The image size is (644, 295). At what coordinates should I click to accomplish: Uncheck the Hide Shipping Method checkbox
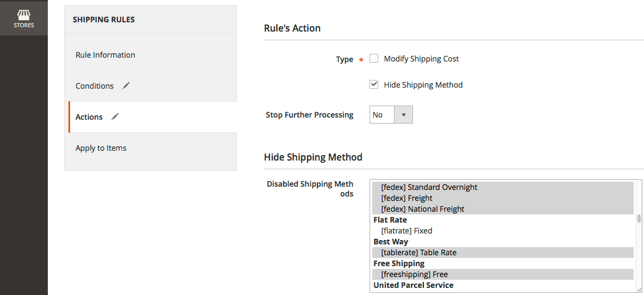374,84
